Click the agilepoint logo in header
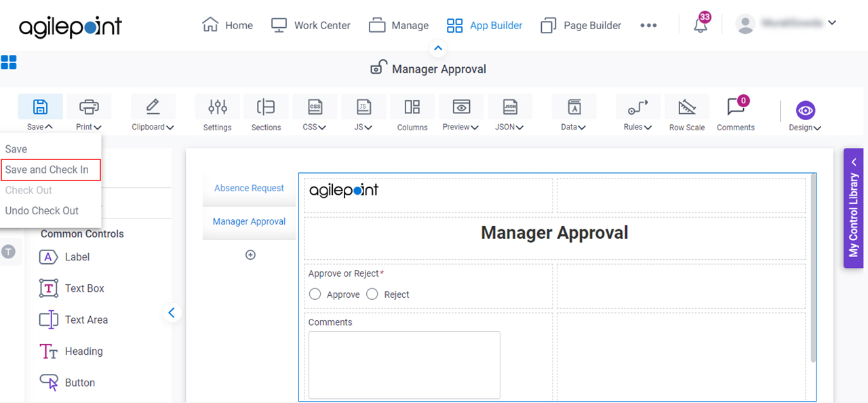This screenshot has width=868, height=403. point(71,26)
